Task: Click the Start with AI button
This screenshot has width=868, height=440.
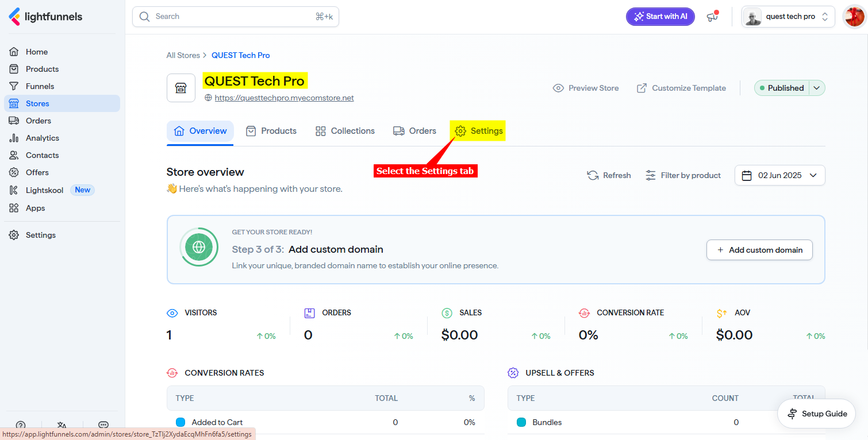Action: [660, 17]
